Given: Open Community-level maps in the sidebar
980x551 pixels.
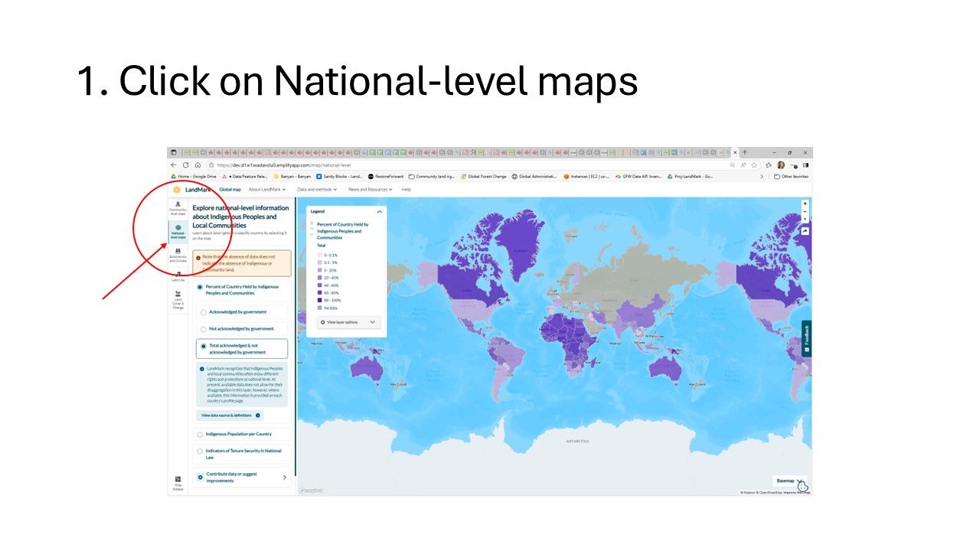Looking at the screenshot, I should pyautogui.click(x=178, y=208).
